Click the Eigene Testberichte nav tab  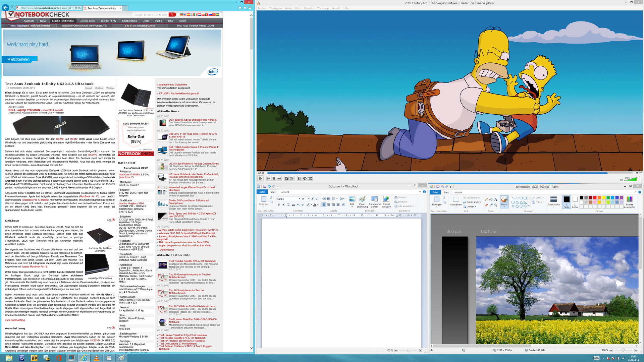(63, 21)
